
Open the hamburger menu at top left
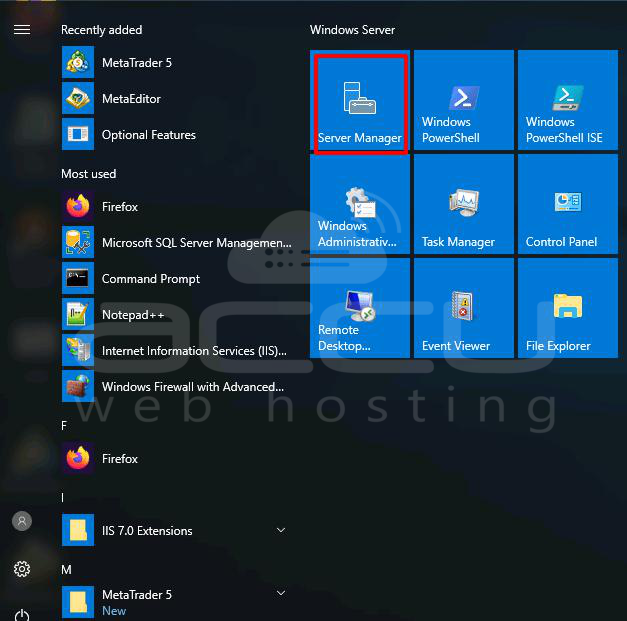point(22,30)
